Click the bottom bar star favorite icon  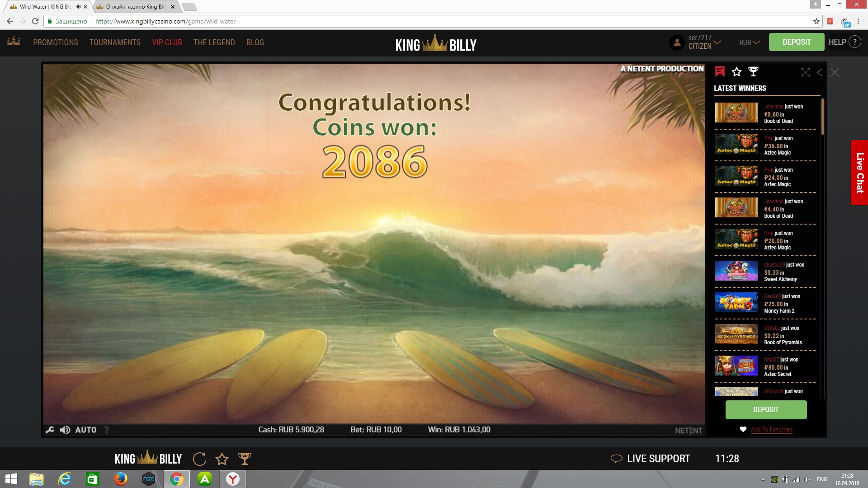click(222, 459)
